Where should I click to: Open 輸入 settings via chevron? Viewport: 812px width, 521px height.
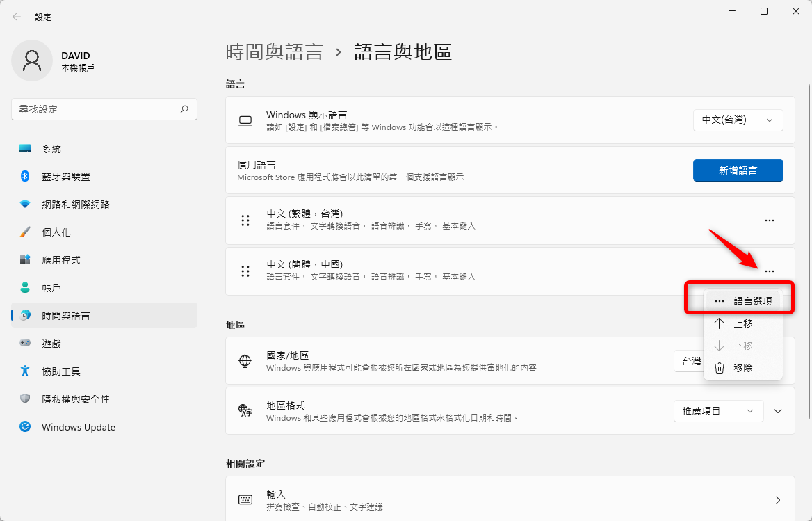(x=778, y=499)
